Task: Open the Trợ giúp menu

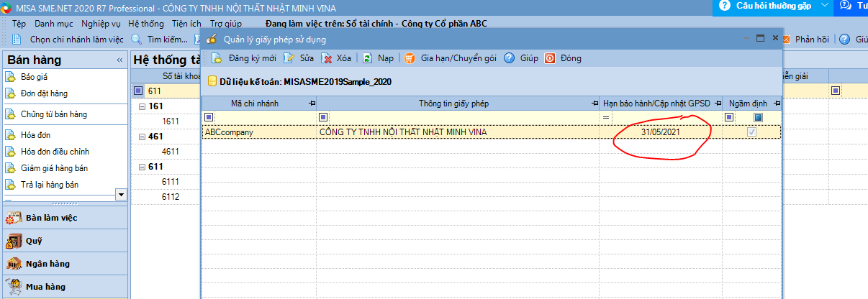Action: 226,24
